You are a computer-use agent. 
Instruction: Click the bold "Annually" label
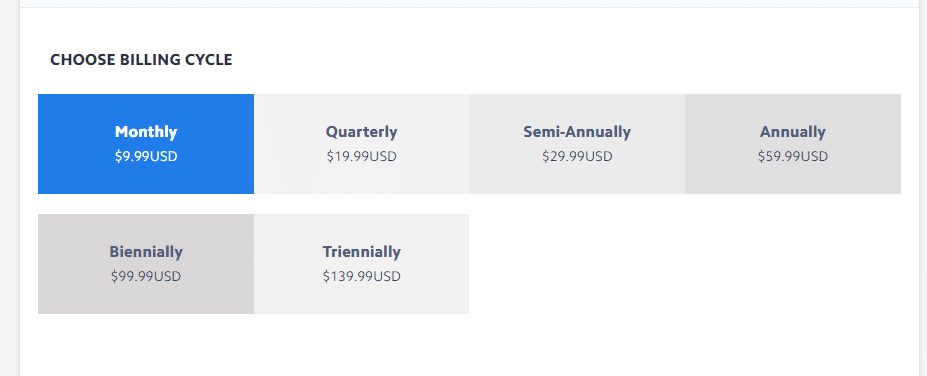[793, 132]
